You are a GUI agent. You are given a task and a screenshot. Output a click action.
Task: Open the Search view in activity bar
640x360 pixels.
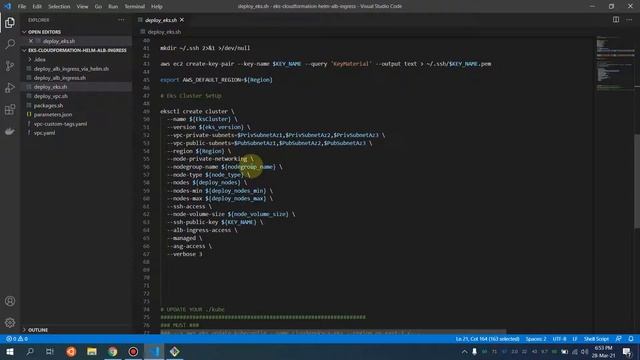[10, 44]
